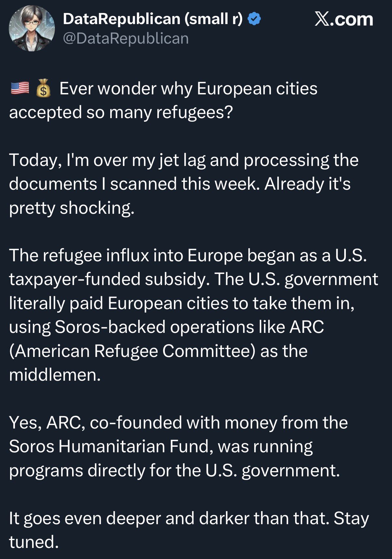
Task: Open the DataRepublican profile avatar
Action: [32, 28]
